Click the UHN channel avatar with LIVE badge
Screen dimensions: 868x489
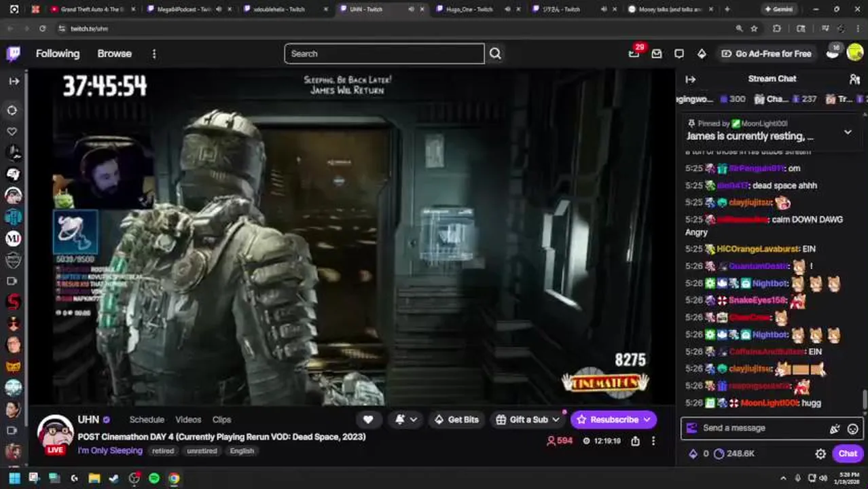point(55,435)
